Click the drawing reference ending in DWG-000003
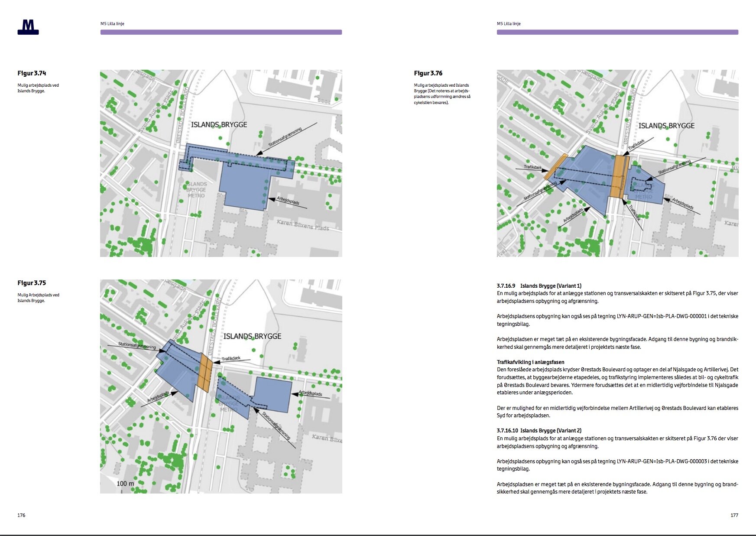The width and height of the screenshot is (756, 536). (x=662, y=461)
